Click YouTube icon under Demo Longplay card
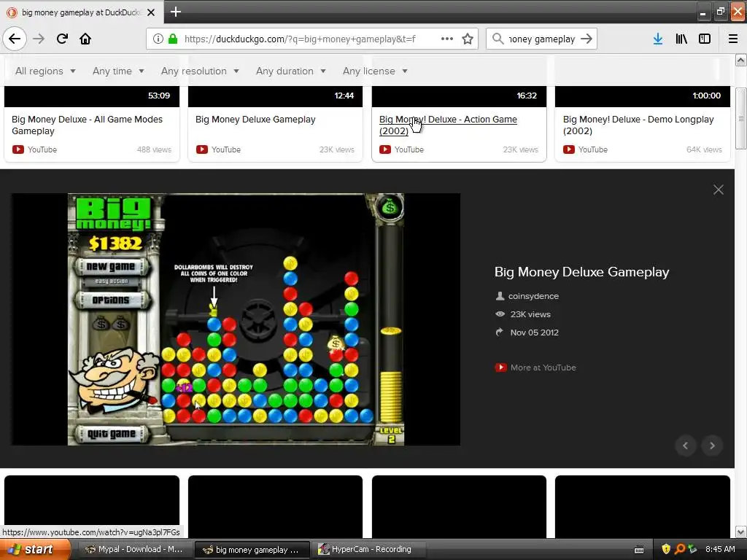 click(569, 149)
